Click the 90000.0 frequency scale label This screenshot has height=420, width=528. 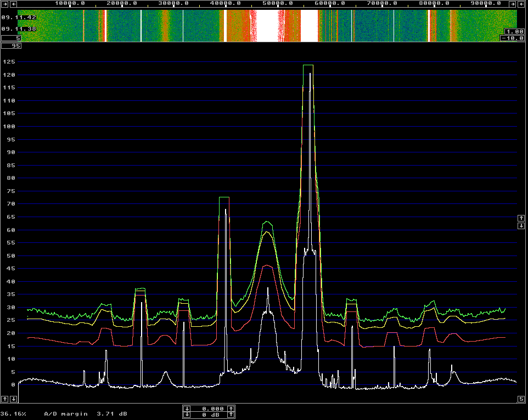[x=486, y=3]
